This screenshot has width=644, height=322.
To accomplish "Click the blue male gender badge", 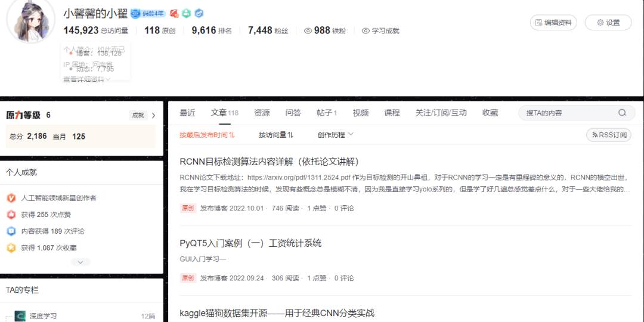I will pyautogui.click(x=199, y=14).
